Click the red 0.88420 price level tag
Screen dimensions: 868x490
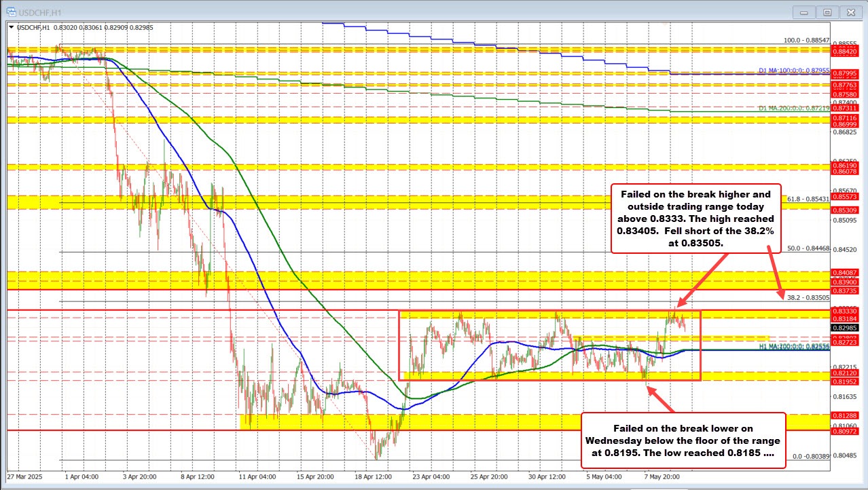847,52
